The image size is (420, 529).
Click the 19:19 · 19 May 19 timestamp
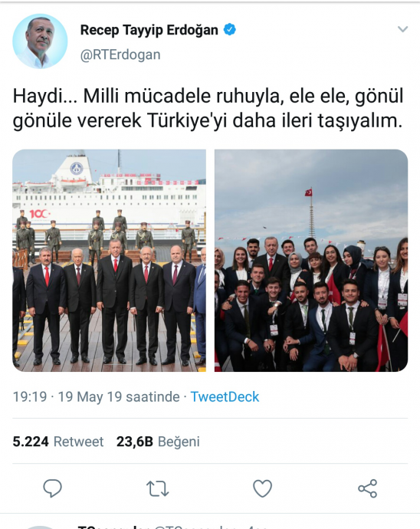pyautogui.click(x=96, y=397)
